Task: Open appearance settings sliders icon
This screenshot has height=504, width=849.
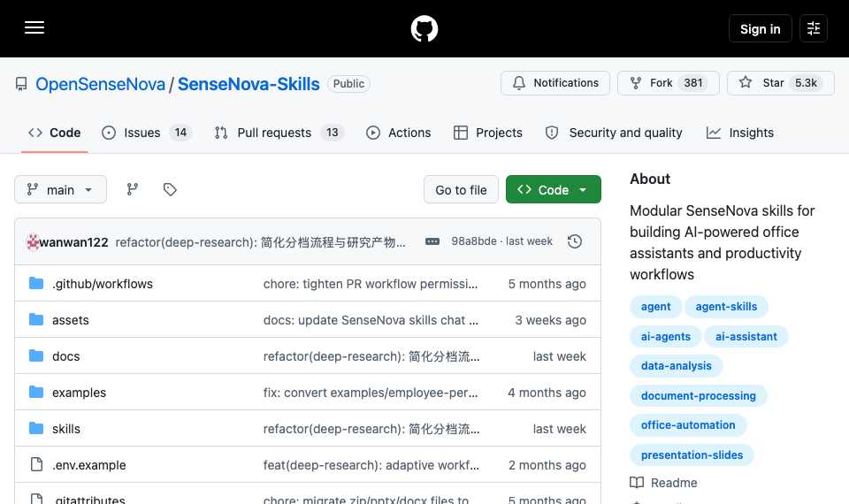Action: (814, 28)
